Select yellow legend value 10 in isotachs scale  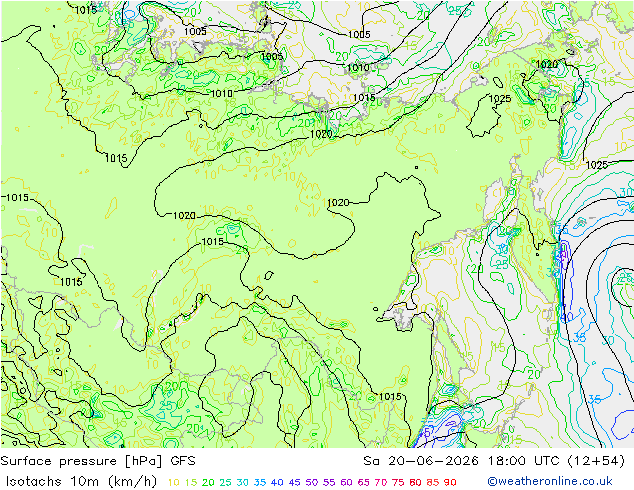[173, 482]
